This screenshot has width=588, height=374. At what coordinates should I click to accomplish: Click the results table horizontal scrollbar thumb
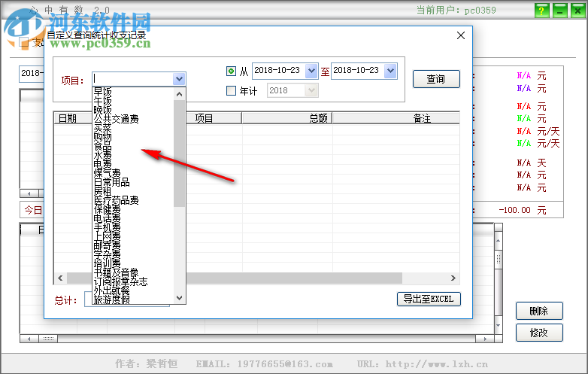294,278
